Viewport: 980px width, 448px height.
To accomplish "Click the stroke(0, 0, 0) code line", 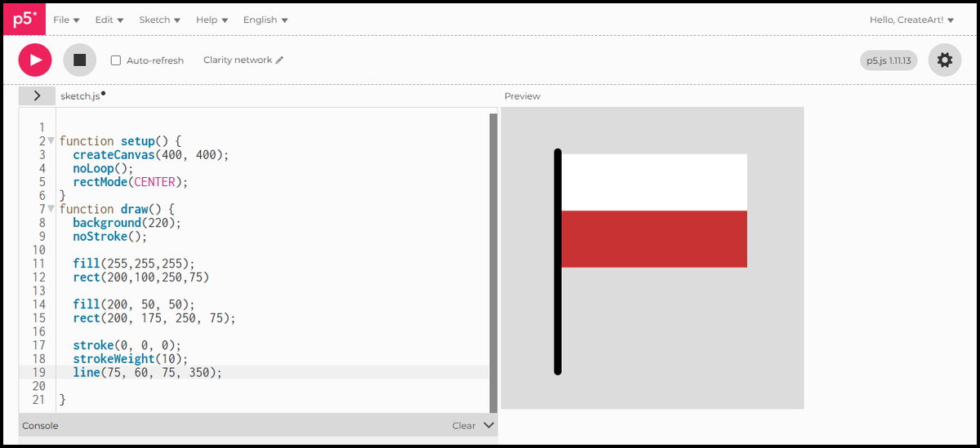I will [x=127, y=345].
